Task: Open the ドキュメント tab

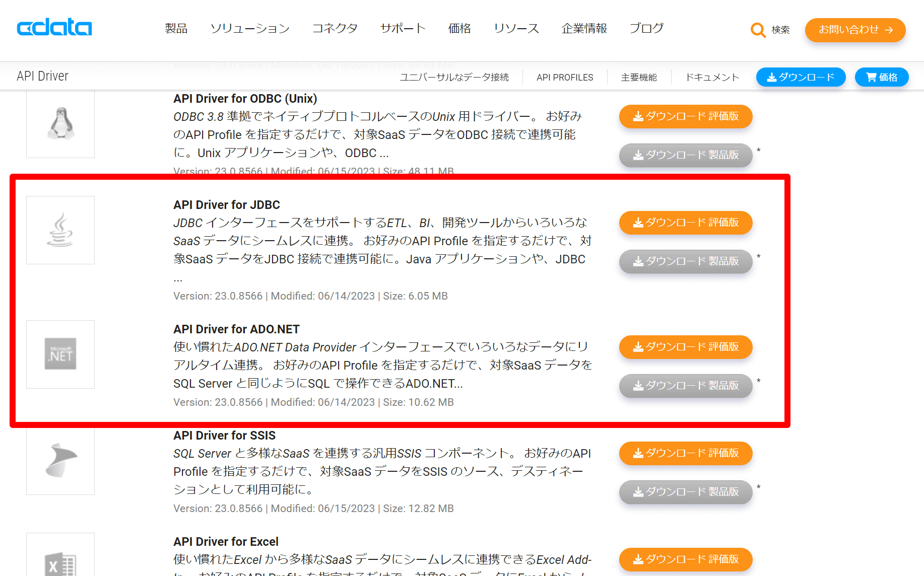Action: pos(712,78)
